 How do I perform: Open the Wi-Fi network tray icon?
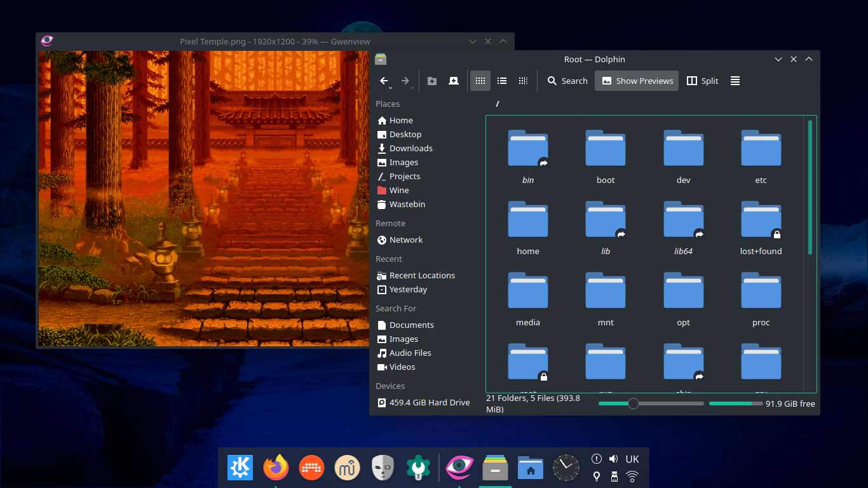632,477
